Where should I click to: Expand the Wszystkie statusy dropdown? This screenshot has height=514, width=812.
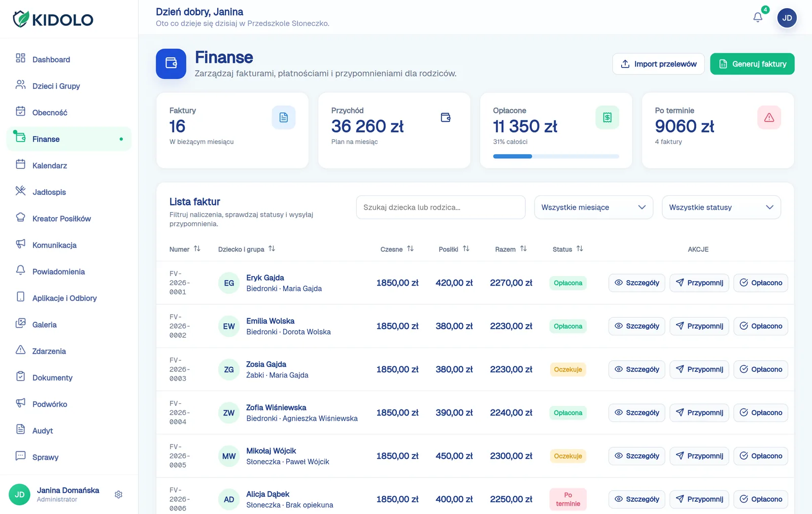pos(721,207)
